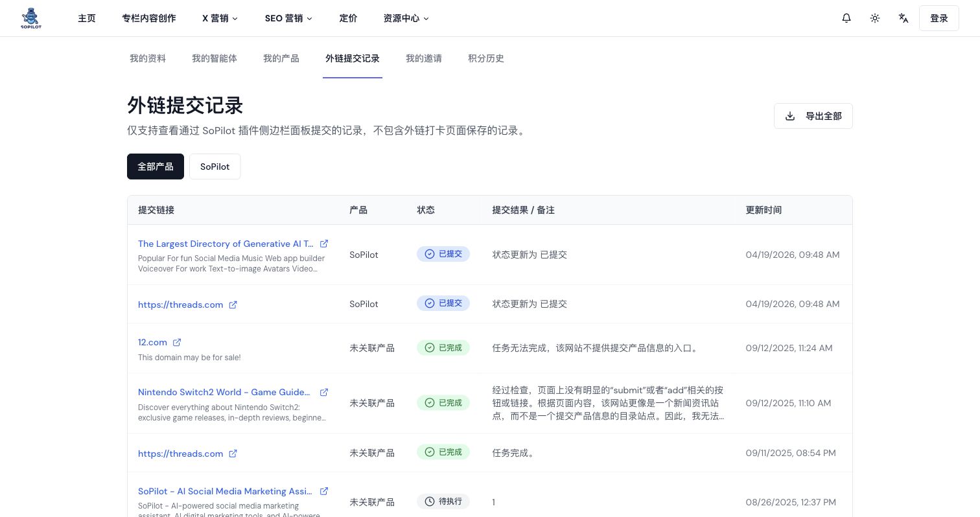Click the timestamp 08/26/2025, 12:37 PM
The height and width of the screenshot is (517, 980).
tap(791, 502)
